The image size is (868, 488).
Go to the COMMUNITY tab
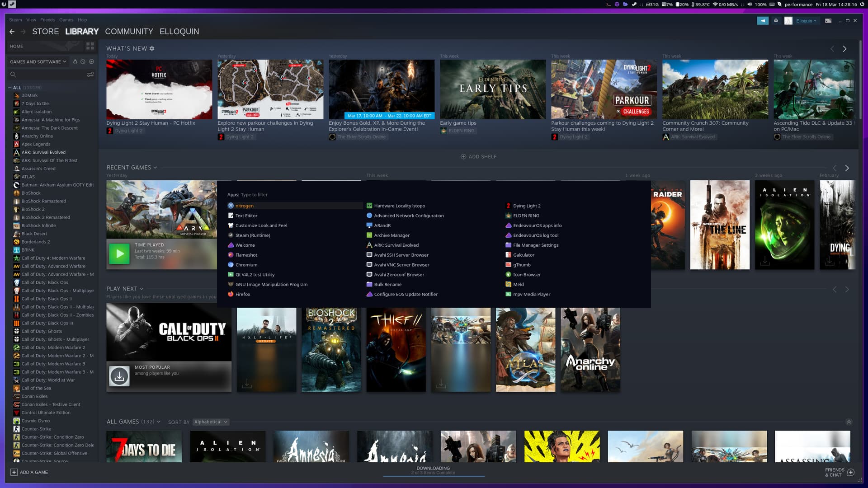pyautogui.click(x=129, y=32)
